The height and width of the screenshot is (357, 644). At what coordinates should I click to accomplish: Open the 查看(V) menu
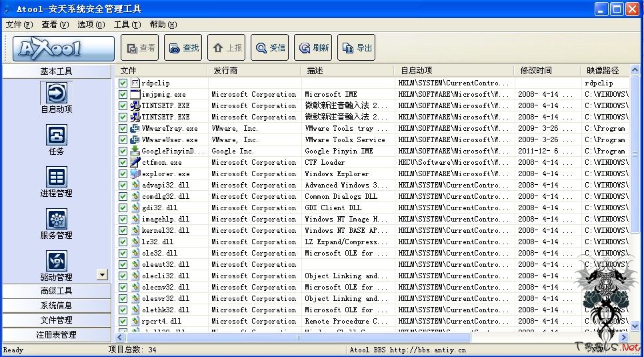(x=55, y=25)
